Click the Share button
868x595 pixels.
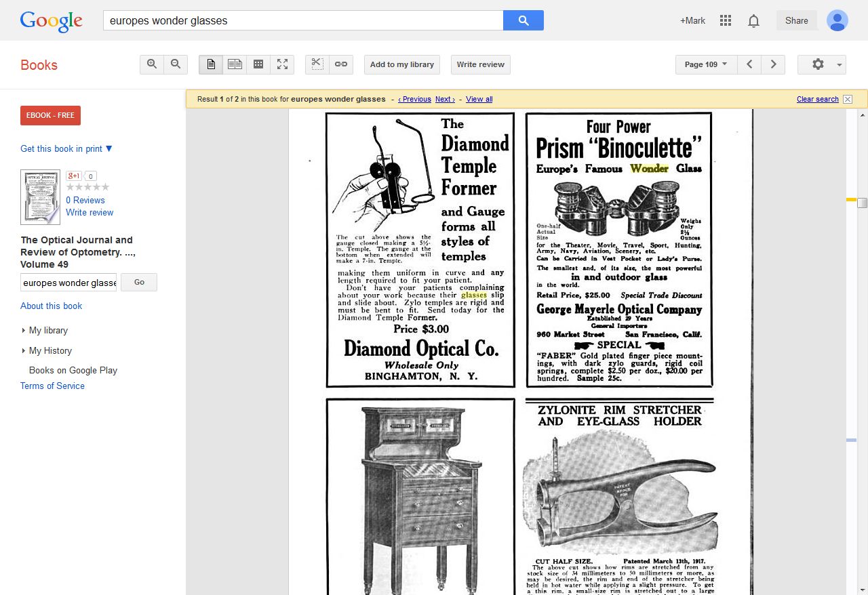[797, 20]
